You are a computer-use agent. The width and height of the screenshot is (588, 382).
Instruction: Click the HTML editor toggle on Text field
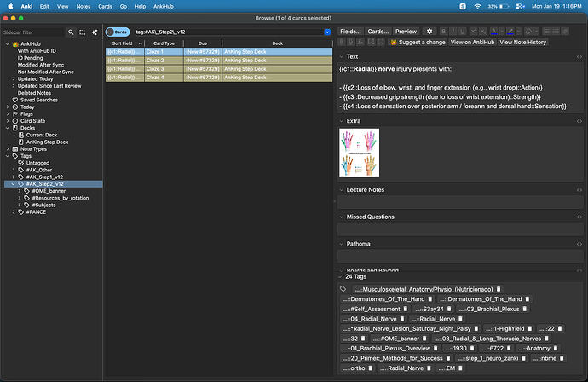[x=579, y=56]
